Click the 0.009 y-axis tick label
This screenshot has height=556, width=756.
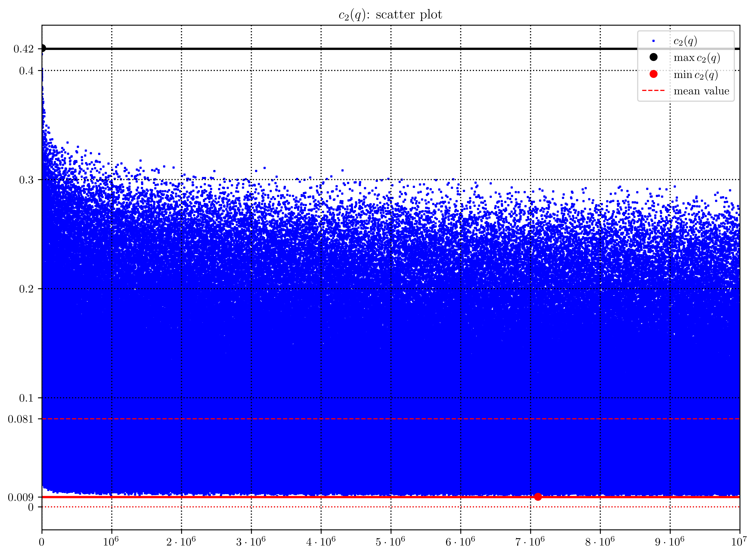(x=20, y=497)
